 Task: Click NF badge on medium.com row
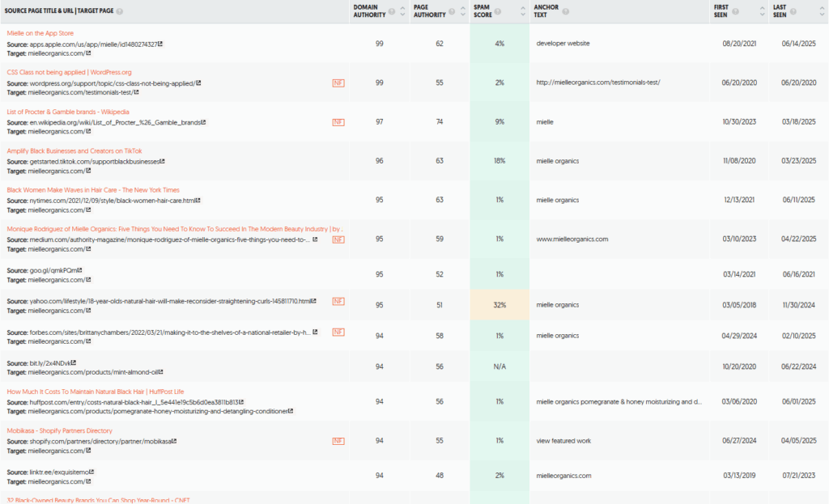[338, 239]
